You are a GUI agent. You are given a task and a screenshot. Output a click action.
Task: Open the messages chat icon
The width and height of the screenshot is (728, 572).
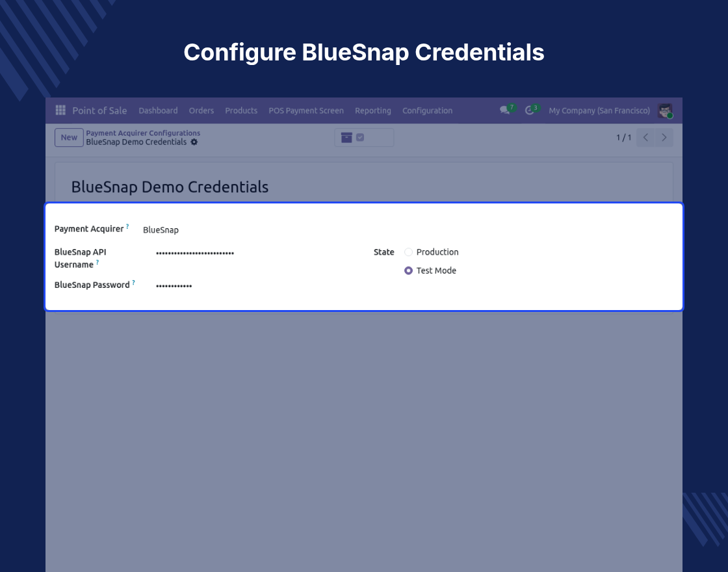coord(504,110)
